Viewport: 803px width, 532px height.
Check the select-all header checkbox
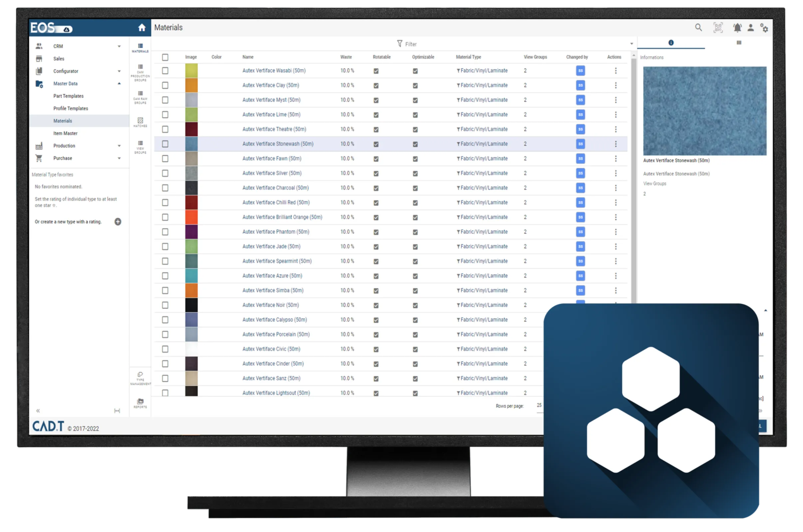[165, 57]
